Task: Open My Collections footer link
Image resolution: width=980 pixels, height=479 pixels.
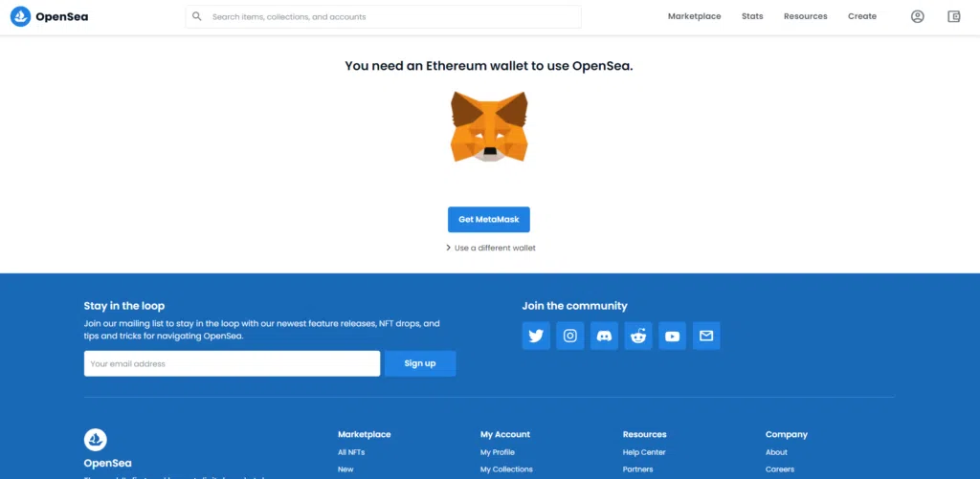Action: coord(506,469)
